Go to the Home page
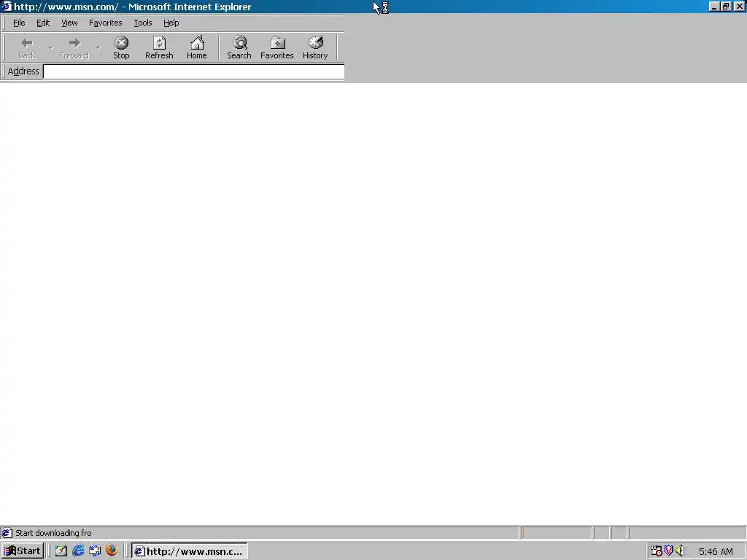Image resolution: width=747 pixels, height=560 pixels. click(197, 47)
